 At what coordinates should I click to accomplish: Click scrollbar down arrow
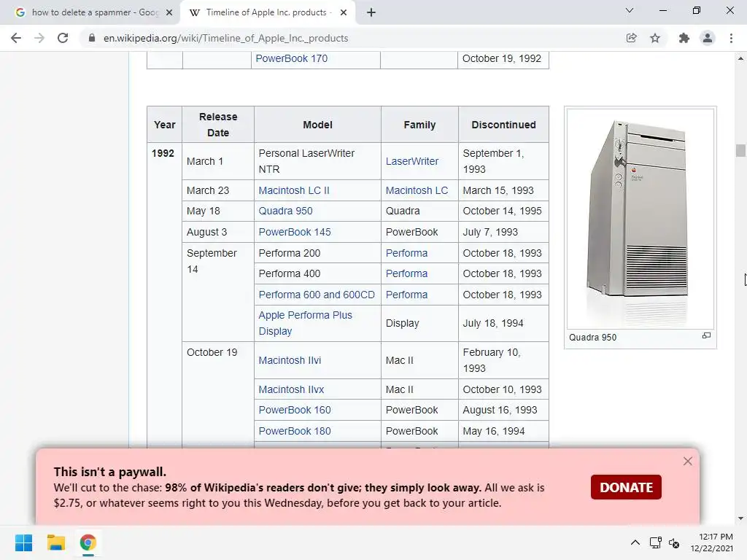[x=740, y=518]
